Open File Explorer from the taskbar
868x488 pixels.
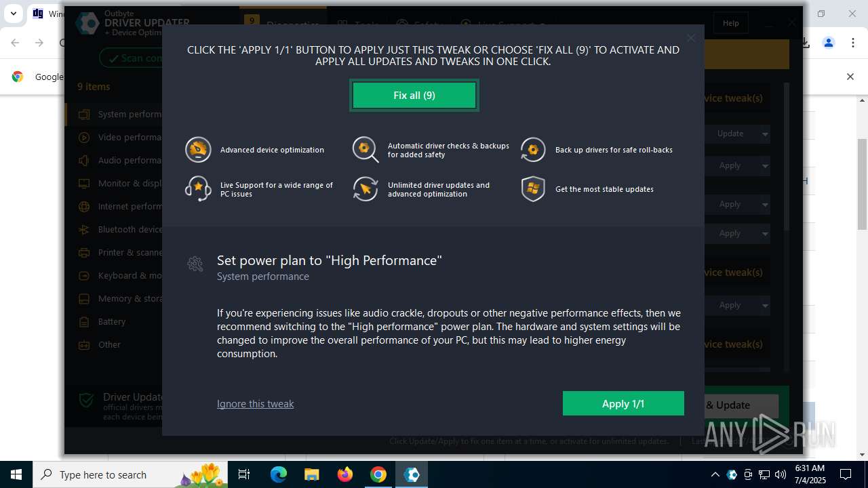tap(311, 474)
